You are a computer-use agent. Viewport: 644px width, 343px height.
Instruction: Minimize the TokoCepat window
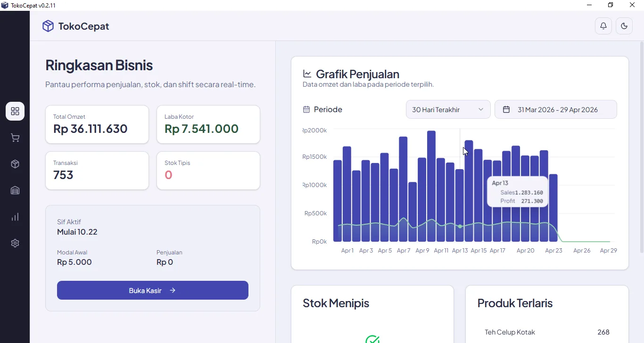589,5
